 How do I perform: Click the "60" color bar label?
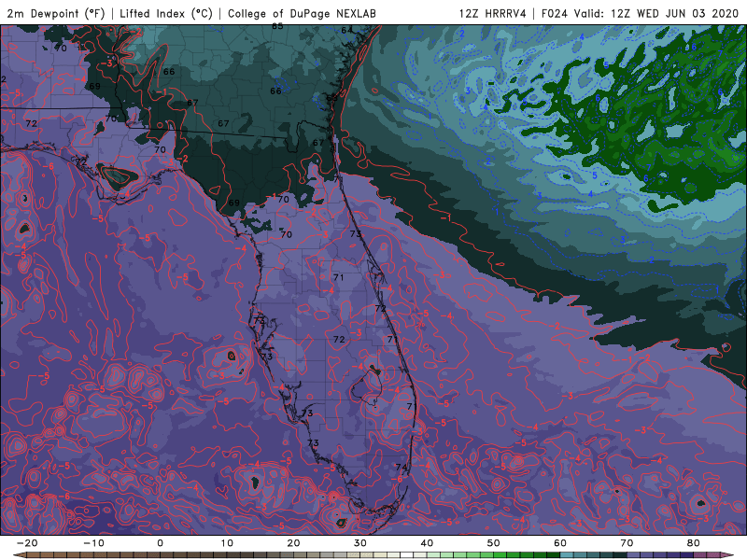[560, 543]
